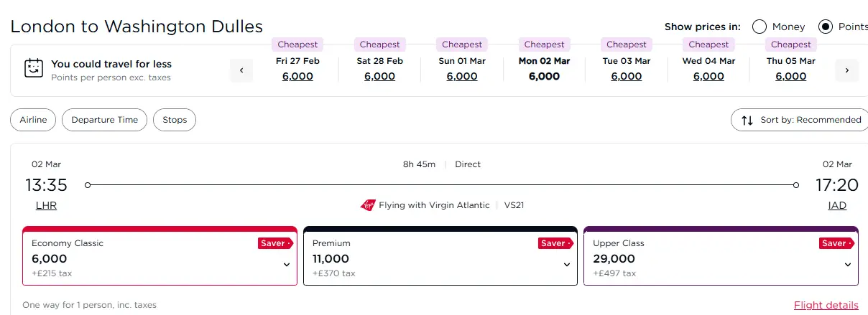868x315 pixels.
Task: Expand the Premium fare chevron
Action: (567, 264)
